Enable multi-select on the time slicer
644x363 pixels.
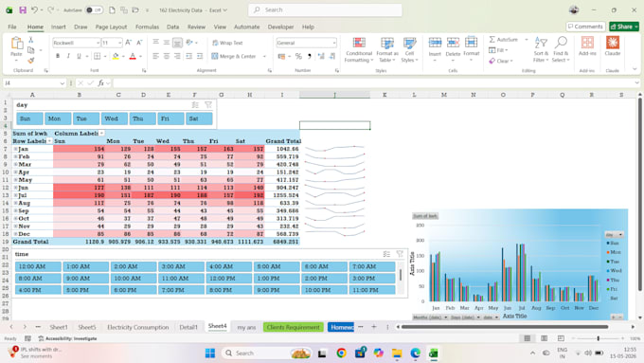pyautogui.click(x=386, y=254)
